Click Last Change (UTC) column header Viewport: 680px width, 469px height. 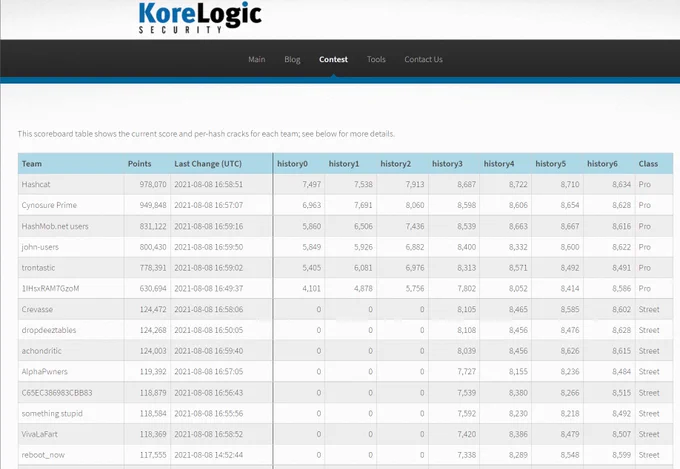pyautogui.click(x=208, y=164)
